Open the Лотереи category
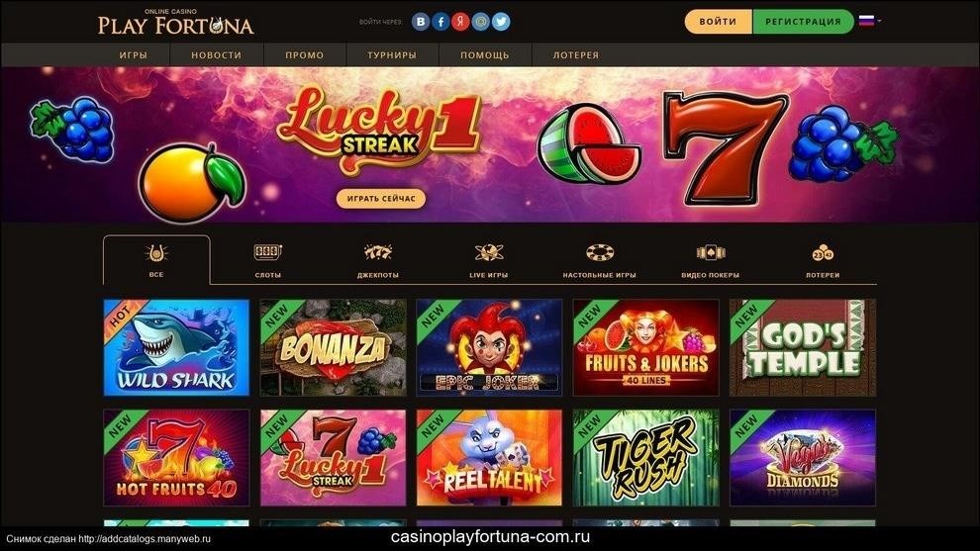The height and width of the screenshot is (551, 980). point(823,260)
